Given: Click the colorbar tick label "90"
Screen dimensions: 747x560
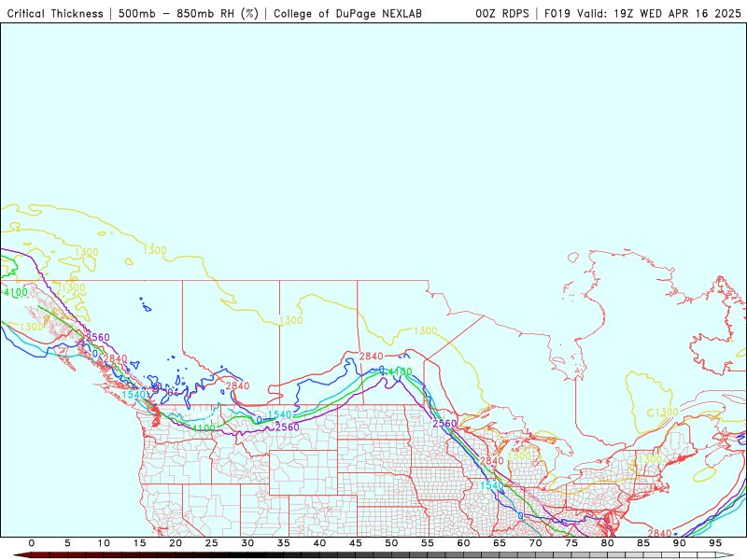Looking at the screenshot, I should (679, 543).
